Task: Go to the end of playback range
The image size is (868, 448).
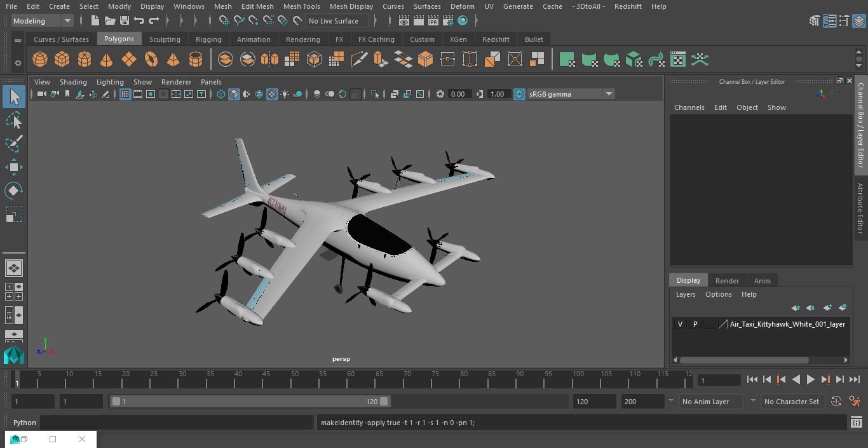Action: click(854, 379)
